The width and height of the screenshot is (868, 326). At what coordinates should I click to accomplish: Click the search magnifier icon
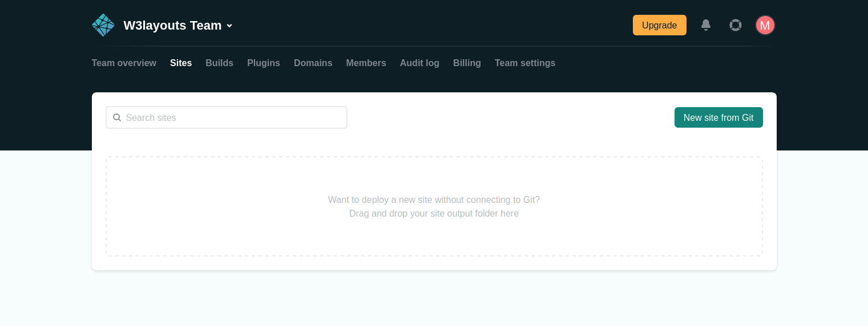[x=117, y=117]
